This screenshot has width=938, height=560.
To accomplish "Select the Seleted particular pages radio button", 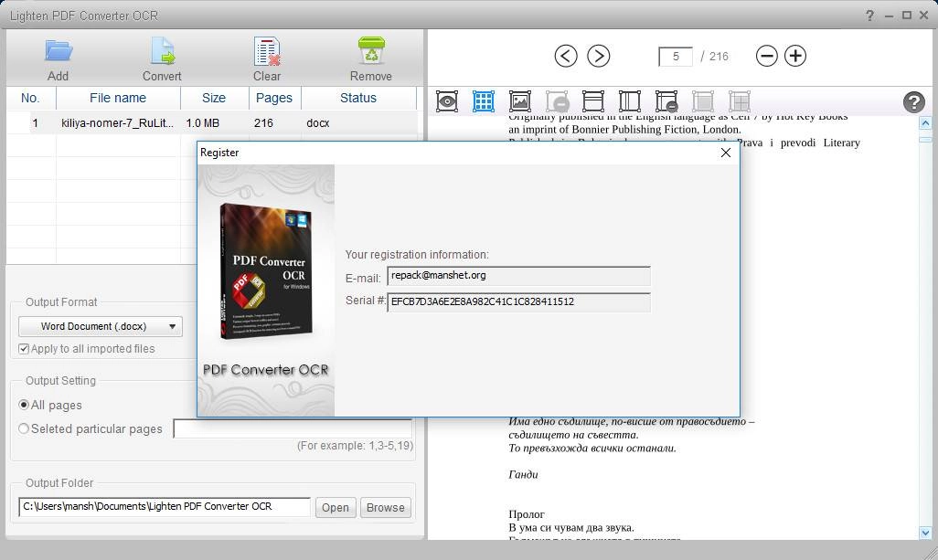I will click(24, 428).
